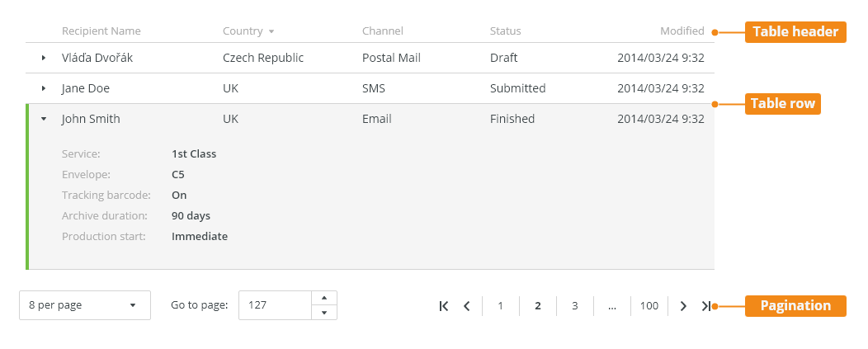Screen dimensions: 868x349
Task: Click the pagination ellipsis button
Action: [611, 306]
